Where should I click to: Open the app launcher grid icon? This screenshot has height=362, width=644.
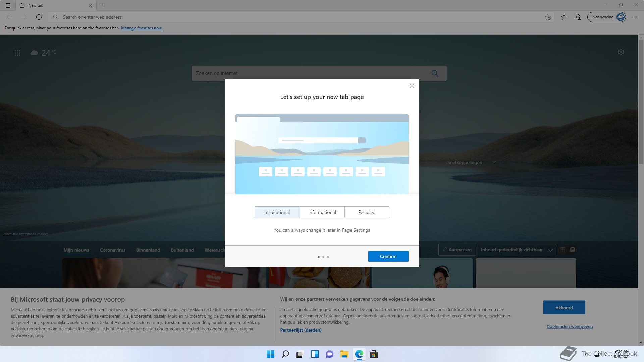pos(17,53)
